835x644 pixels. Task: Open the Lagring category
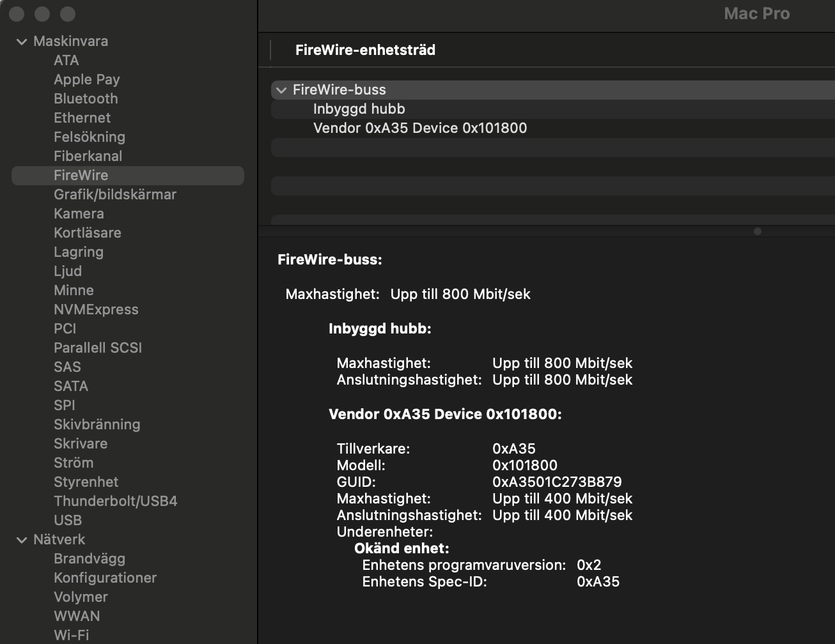tap(79, 252)
